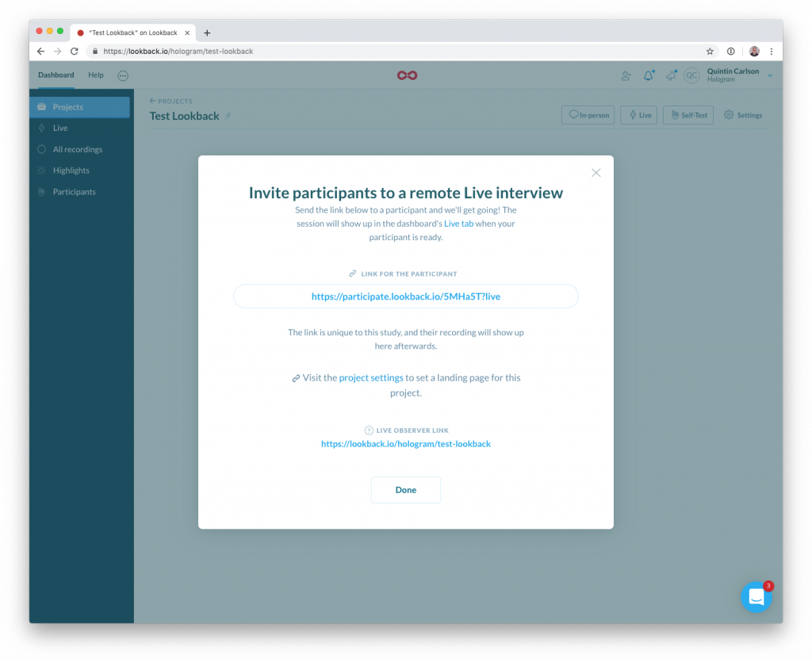Open a new browser tab

[x=207, y=33]
